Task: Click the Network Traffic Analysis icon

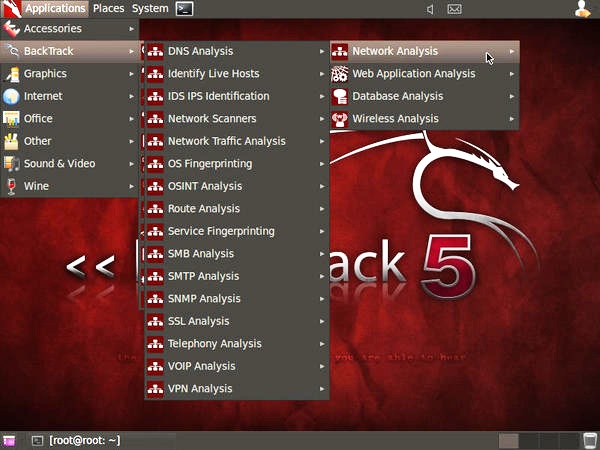Action: point(155,141)
